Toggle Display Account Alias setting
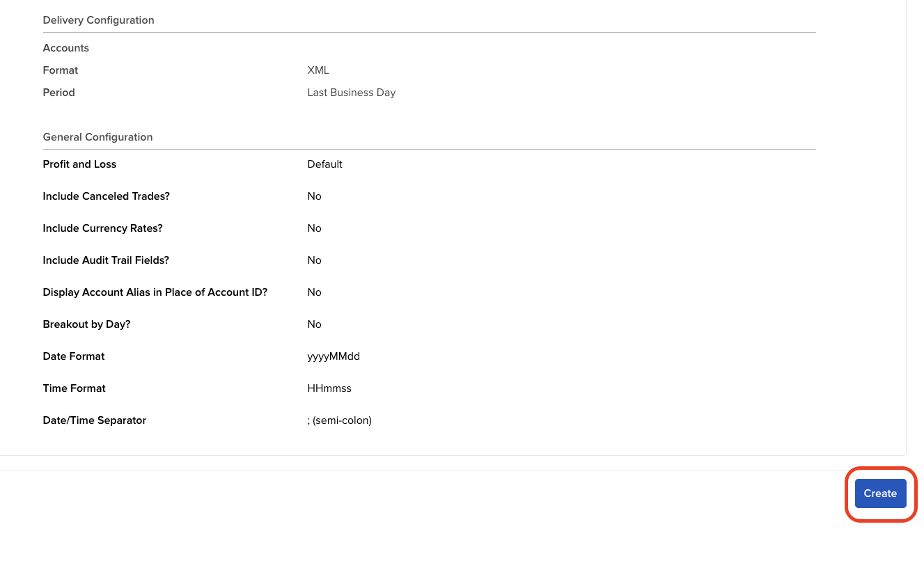 click(x=314, y=292)
